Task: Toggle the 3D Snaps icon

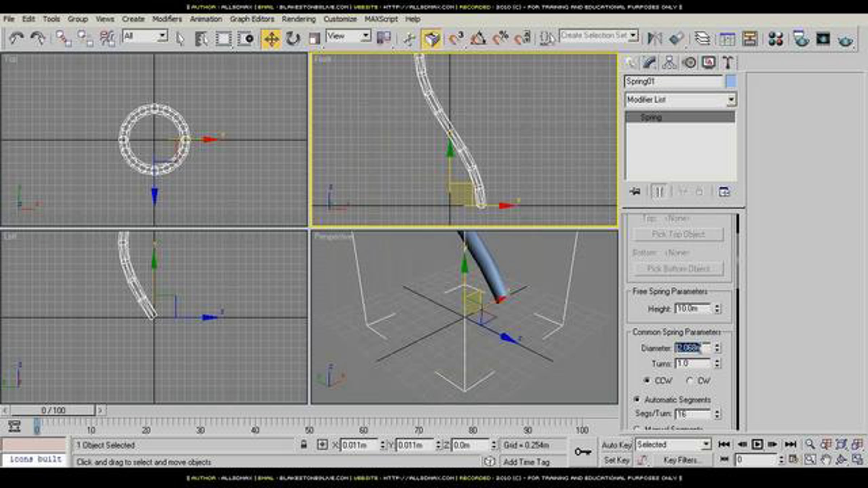Action: coord(456,38)
